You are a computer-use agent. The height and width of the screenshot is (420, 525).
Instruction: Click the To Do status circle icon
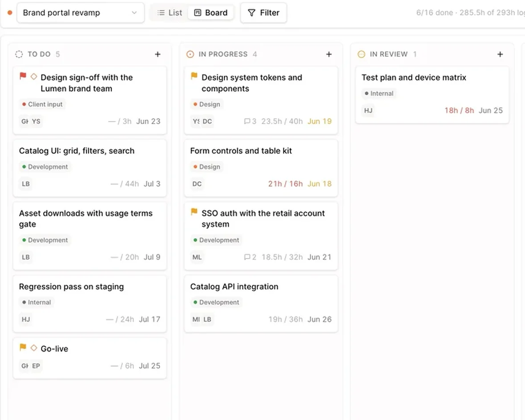19,54
